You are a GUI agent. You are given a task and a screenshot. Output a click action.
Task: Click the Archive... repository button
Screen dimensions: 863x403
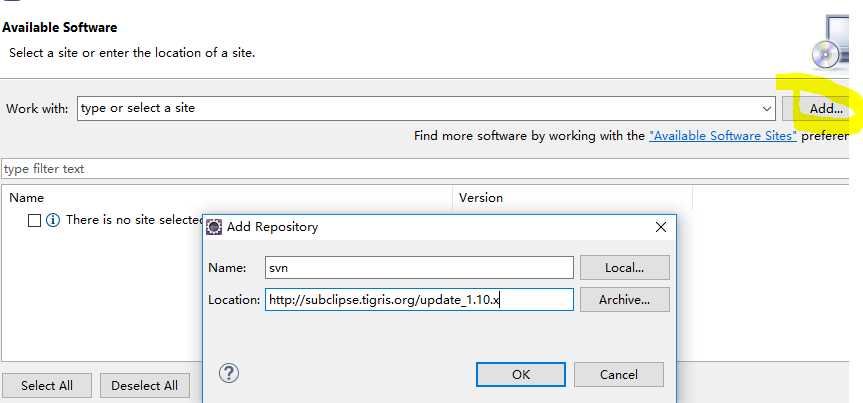623,299
